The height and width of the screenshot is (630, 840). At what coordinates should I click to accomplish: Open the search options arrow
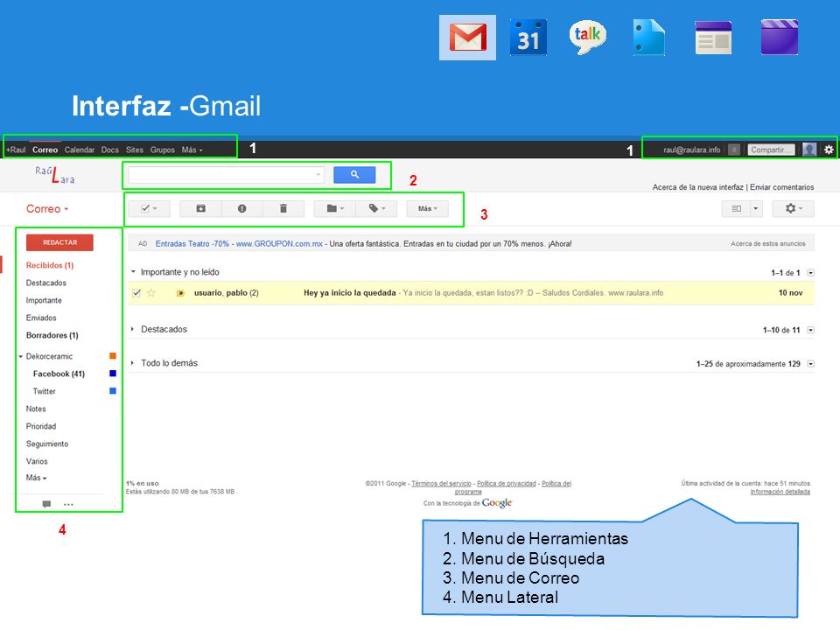pos(318,175)
